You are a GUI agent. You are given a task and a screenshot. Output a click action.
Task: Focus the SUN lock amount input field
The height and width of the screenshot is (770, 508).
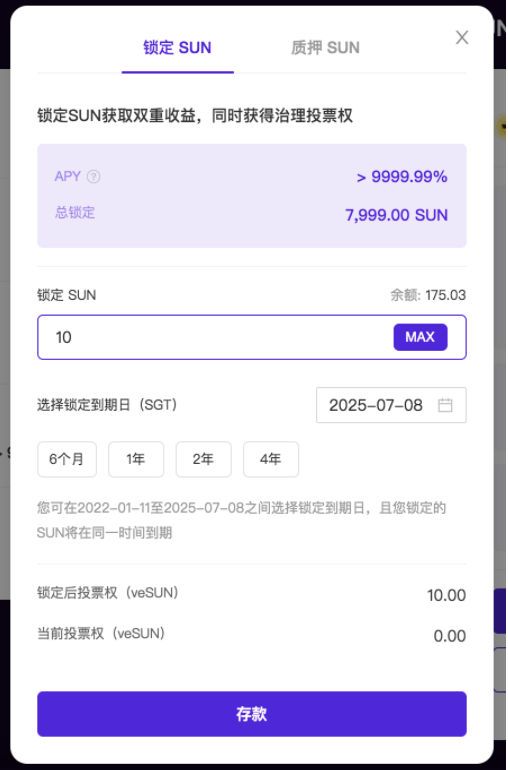252,337
